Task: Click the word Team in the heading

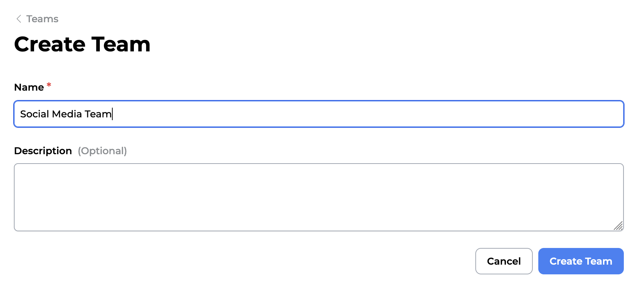Action: (121, 44)
